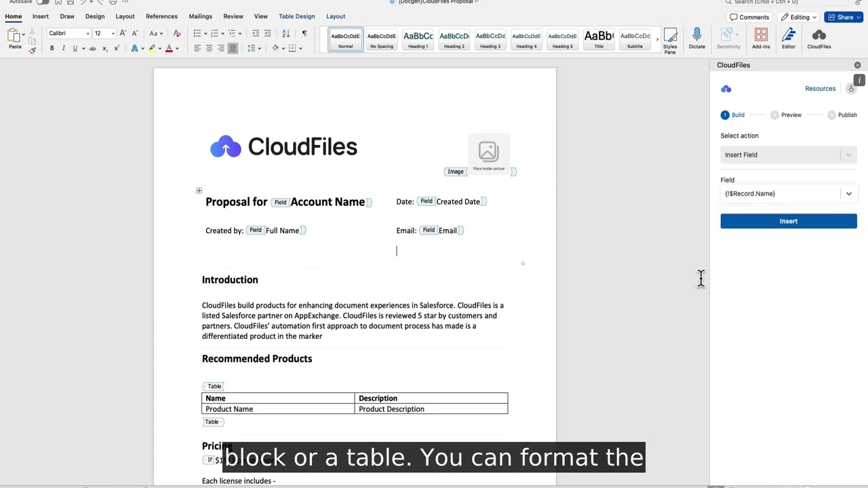Click the Sort A-Z icon

pos(286,33)
